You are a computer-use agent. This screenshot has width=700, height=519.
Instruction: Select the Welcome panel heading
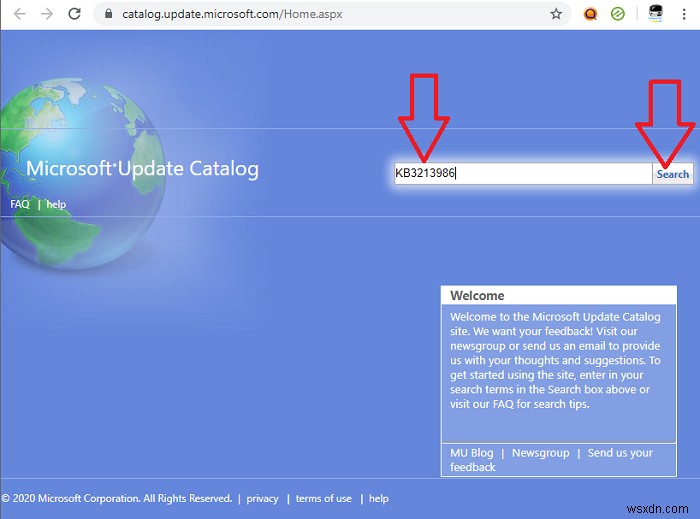tap(477, 295)
